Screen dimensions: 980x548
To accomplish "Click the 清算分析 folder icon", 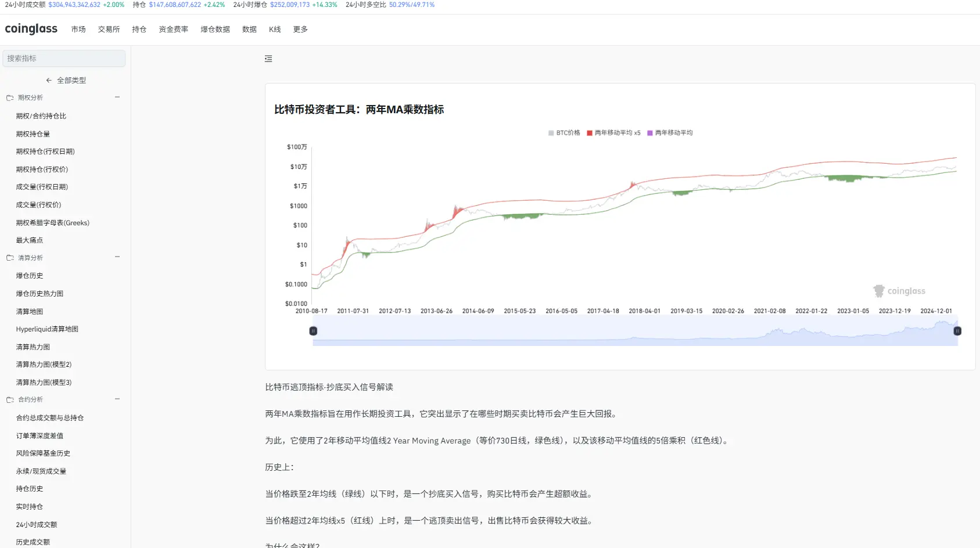I will click(x=10, y=258).
